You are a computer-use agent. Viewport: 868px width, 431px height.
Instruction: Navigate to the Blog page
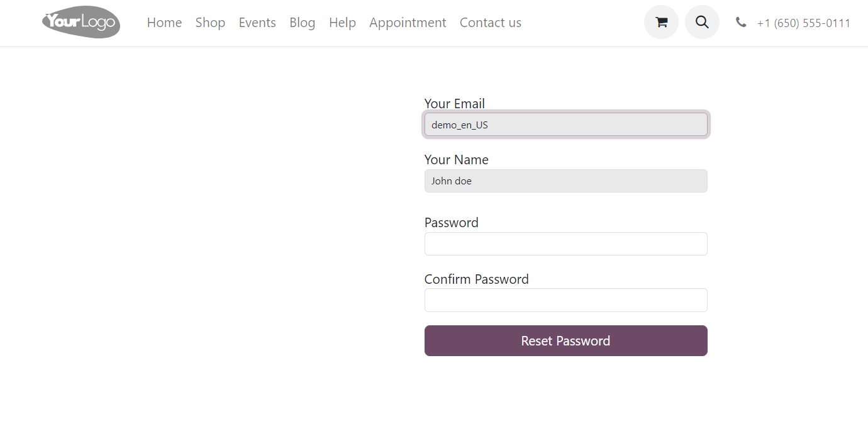coord(303,23)
